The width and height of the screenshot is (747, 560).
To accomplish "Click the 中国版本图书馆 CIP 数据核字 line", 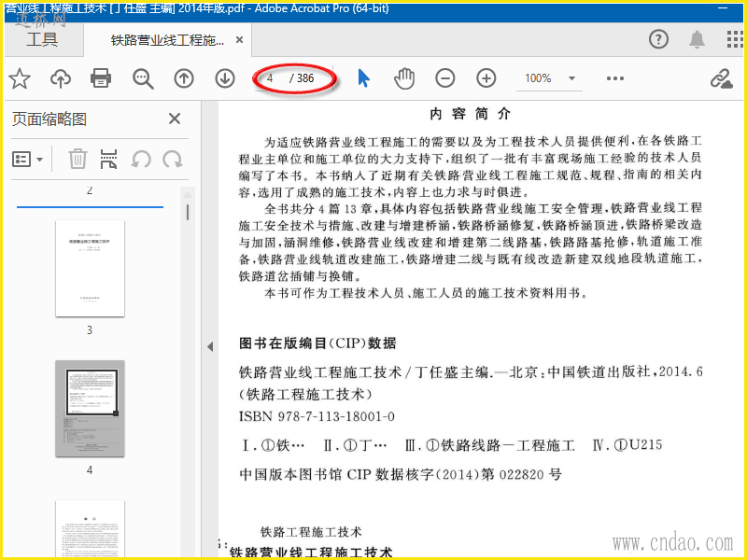I will point(401,474).
